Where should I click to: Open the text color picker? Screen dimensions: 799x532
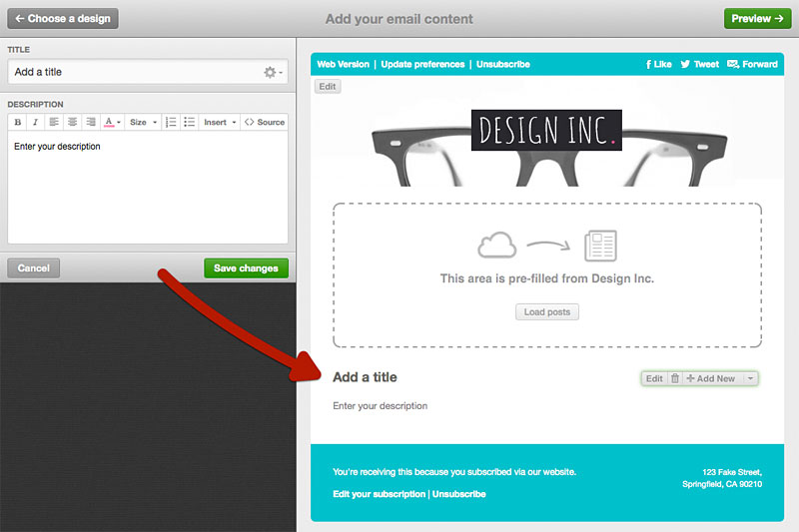(x=112, y=122)
